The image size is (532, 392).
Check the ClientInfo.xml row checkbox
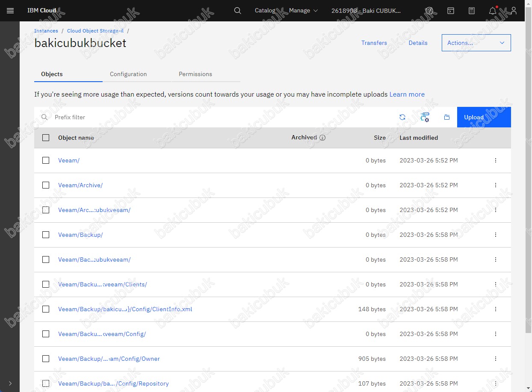coord(46,309)
